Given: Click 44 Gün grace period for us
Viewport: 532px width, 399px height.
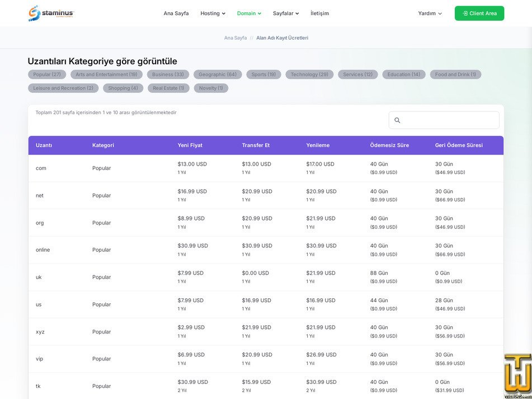Looking at the screenshot, I should [x=379, y=301].
